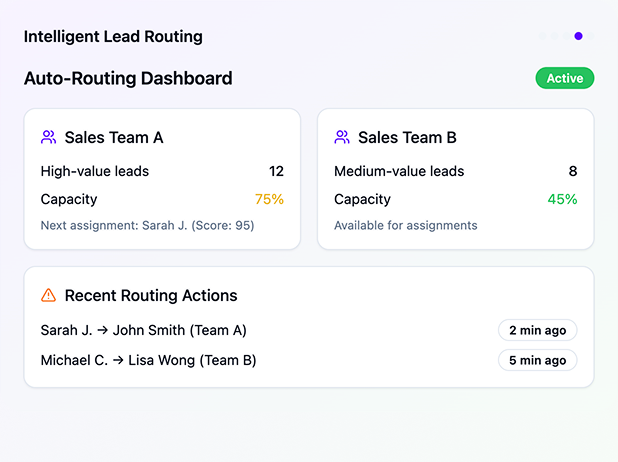
Task: Click the green Active status badge
Action: pyautogui.click(x=564, y=78)
